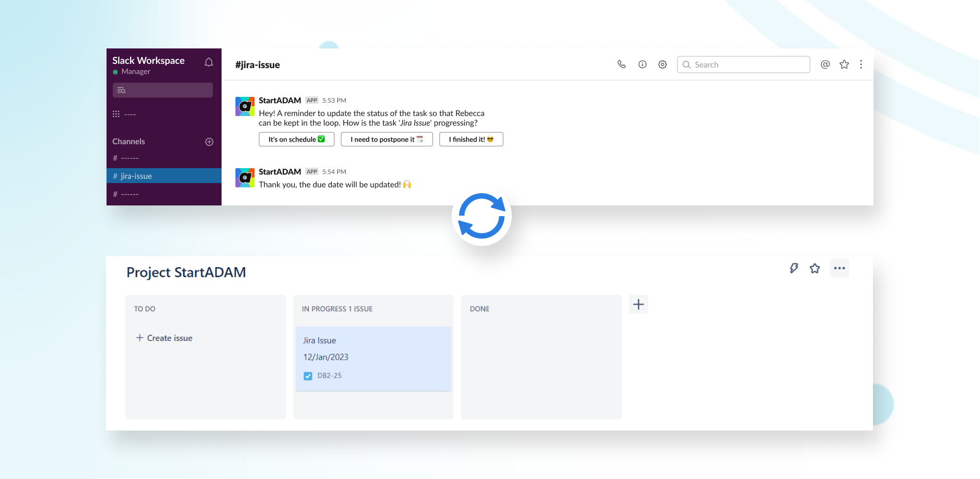Open the vertical more-options menu in Slack

point(861,64)
